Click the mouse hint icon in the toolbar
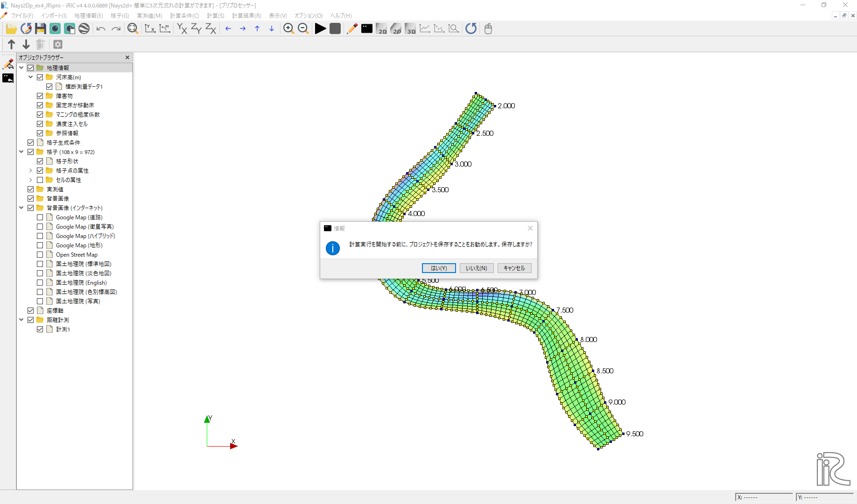This screenshot has height=504, width=857. click(488, 29)
